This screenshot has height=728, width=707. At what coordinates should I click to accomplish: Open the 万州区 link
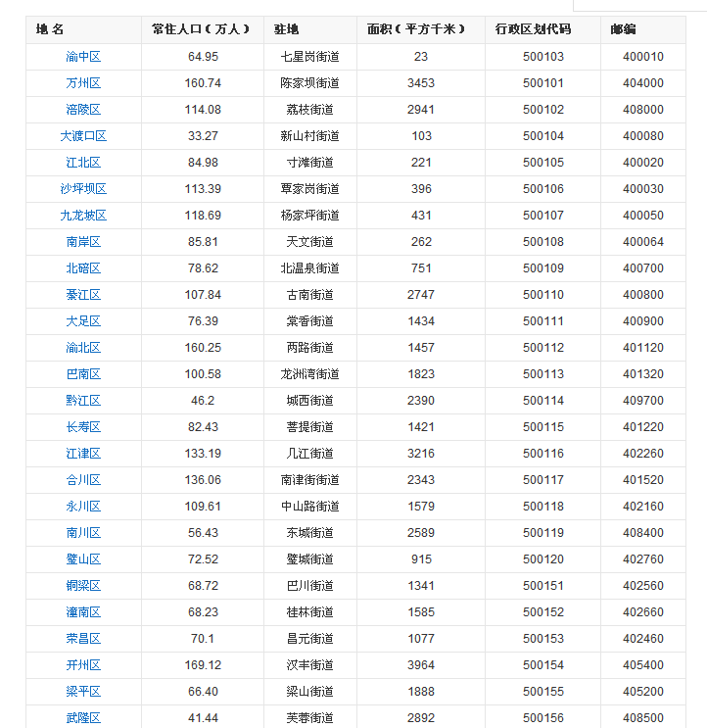coord(83,83)
